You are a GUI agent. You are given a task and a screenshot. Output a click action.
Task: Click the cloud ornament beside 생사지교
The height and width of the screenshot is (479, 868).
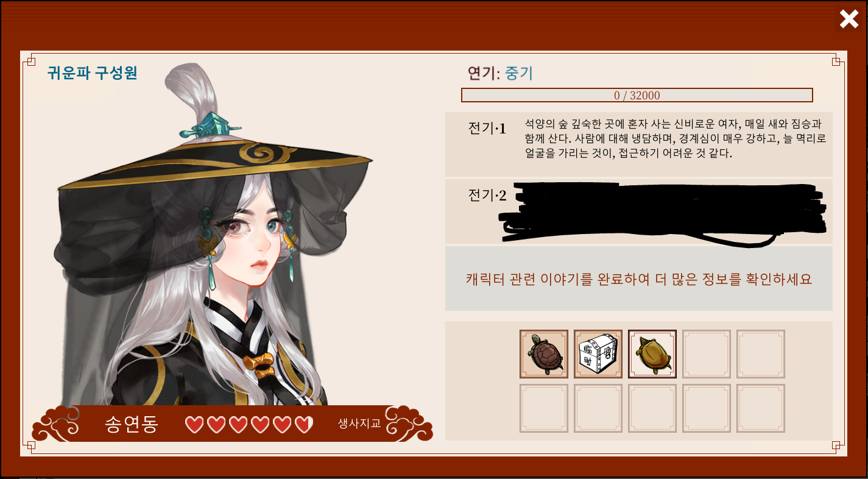coord(409,424)
